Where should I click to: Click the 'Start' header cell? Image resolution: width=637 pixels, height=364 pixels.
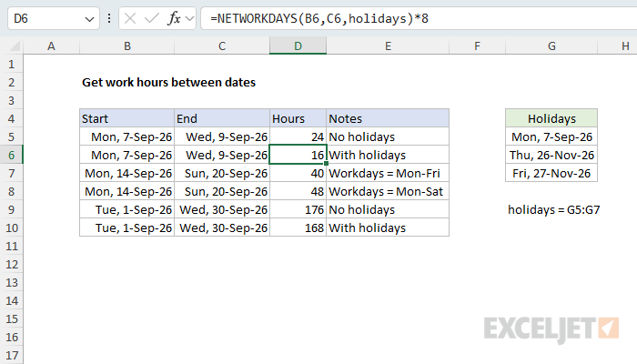coord(127,118)
